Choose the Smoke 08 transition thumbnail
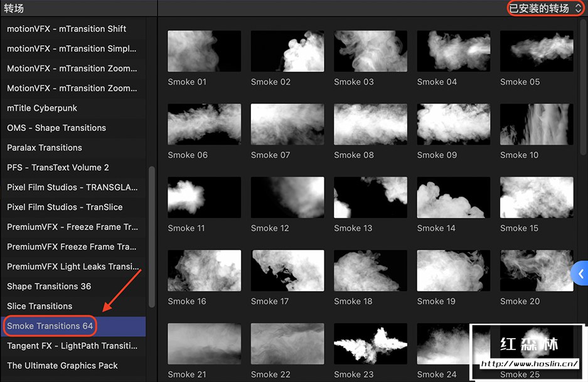 coord(370,124)
